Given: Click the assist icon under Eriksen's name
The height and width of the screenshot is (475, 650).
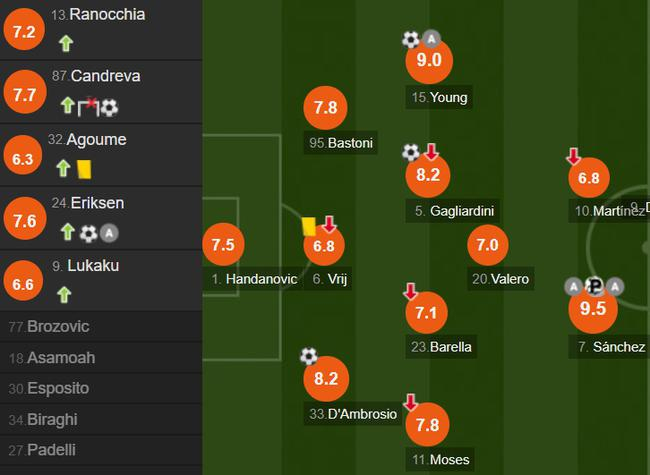Looking at the screenshot, I should [110, 233].
